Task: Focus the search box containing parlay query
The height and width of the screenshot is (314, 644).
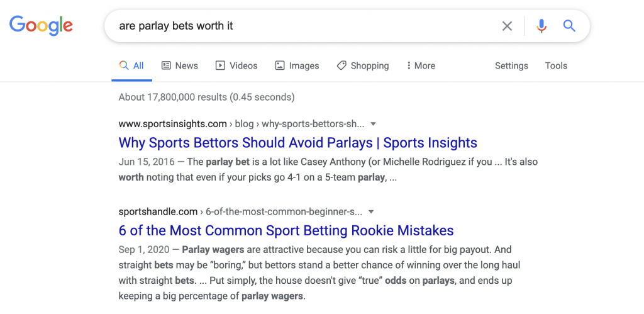Action: click(304, 26)
